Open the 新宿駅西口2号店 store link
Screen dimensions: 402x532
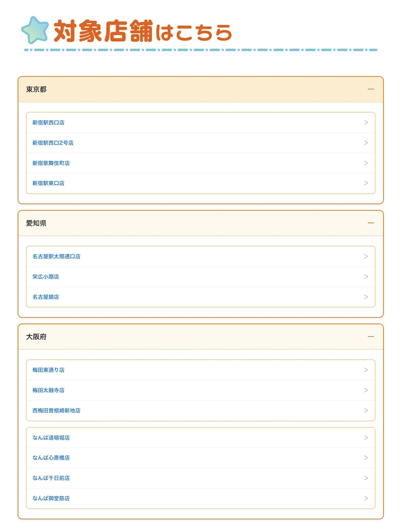pyautogui.click(x=53, y=143)
